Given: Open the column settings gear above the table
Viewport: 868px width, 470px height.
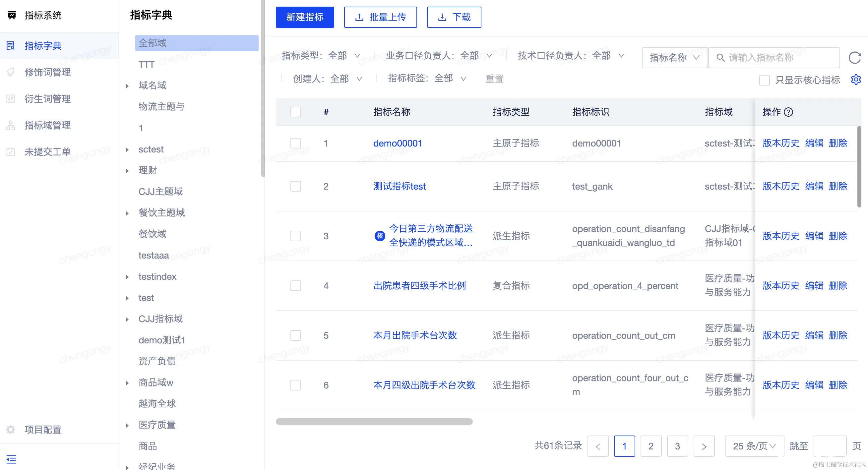Looking at the screenshot, I should click(856, 80).
